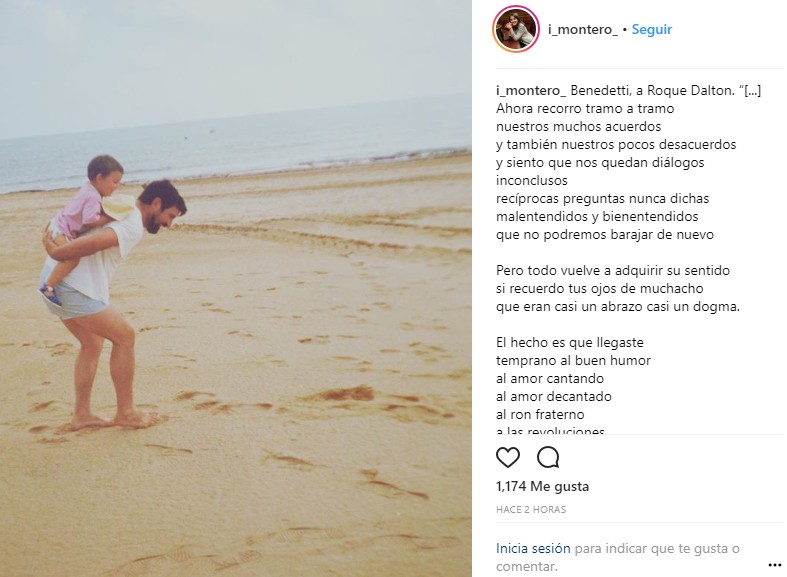Open the 'HACE 2 HORAS' timestamp link
The width and height of the screenshot is (787, 577).
pyautogui.click(x=531, y=509)
